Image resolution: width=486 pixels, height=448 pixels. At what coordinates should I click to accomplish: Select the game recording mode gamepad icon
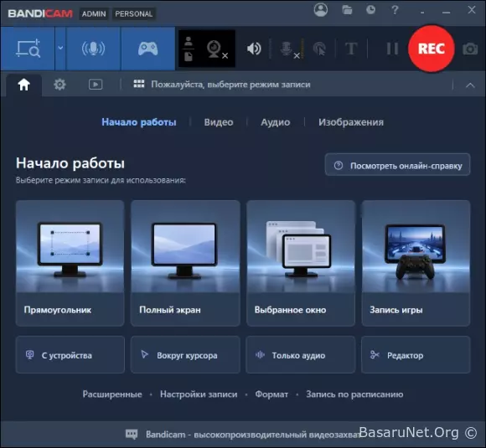(147, 49)
